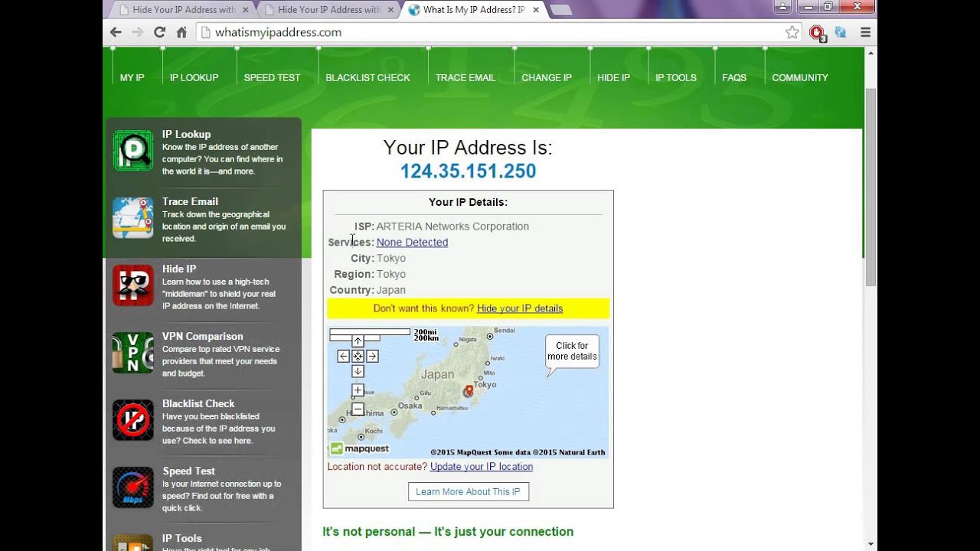
Task: Click the IP Lookup sidebar icon
Action: point(133,151)
